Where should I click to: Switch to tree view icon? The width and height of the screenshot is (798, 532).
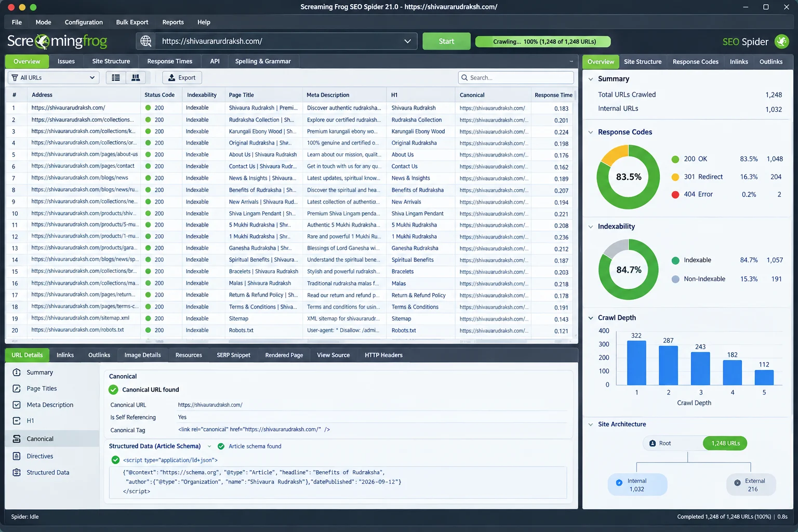[x=136, y=77]
